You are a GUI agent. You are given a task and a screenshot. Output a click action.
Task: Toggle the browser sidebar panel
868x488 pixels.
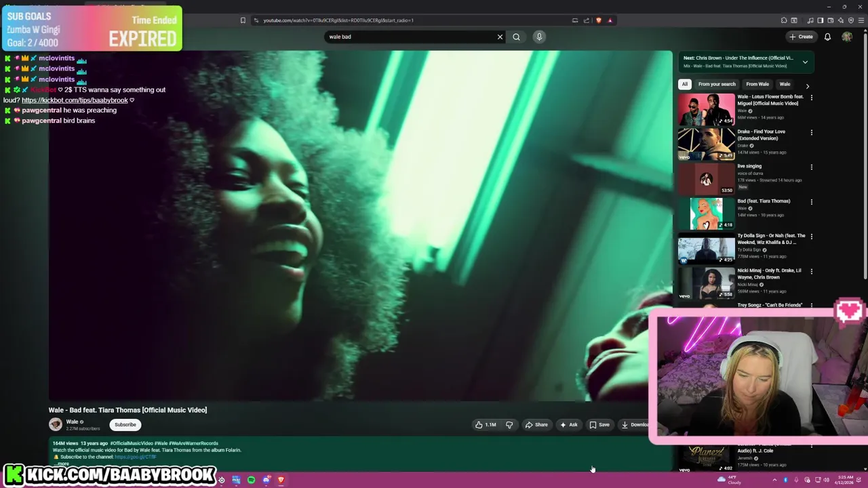click(x=821, y=20)
